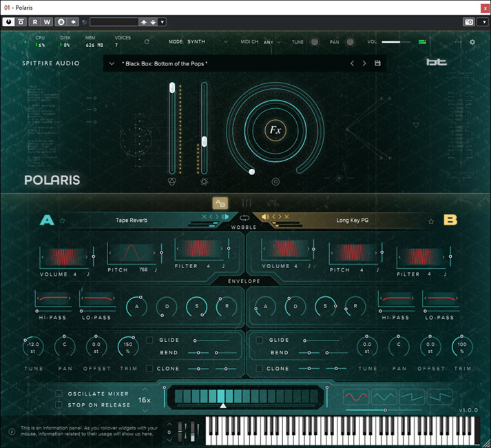Favorite layer B with star icon
This screenshot has height=448, width=491.
431,221
